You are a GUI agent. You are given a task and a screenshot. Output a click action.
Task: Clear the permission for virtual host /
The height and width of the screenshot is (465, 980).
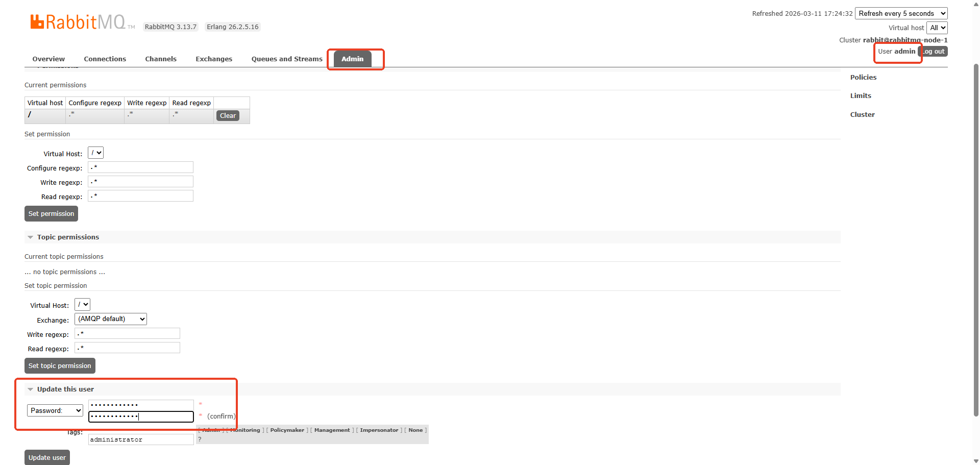(228, 116)
